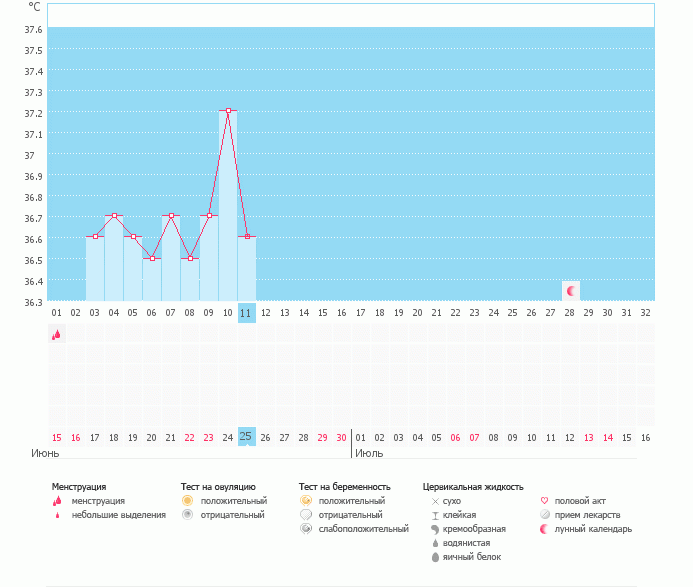Click the 'менструация' legend icon
Viewport: 693px width, 587px height.
pyautogui.click(x=57, y=501)
